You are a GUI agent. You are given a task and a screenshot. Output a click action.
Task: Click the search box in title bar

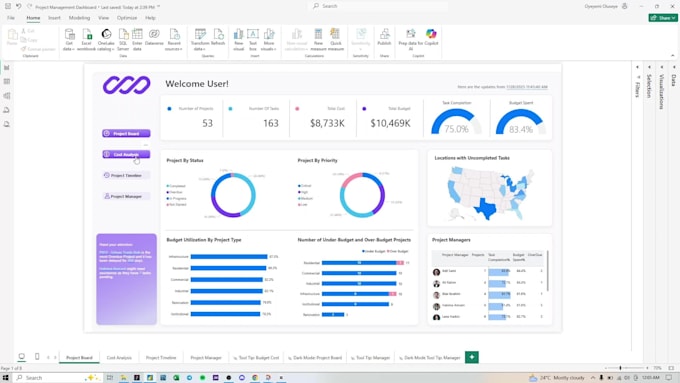379,6
